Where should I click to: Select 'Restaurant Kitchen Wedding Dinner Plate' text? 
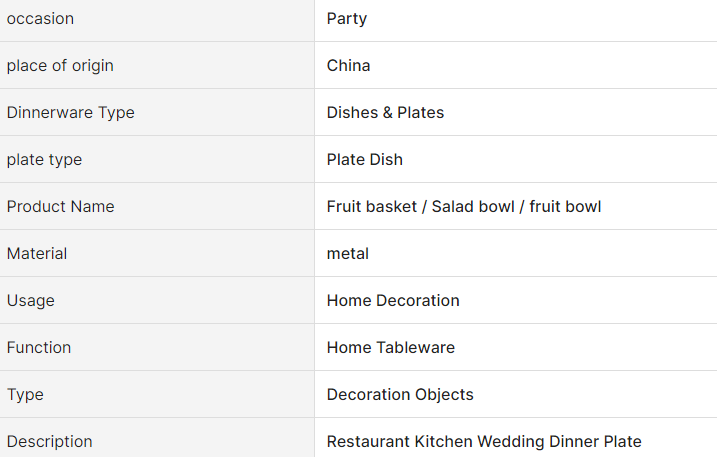tap(484, 442)
